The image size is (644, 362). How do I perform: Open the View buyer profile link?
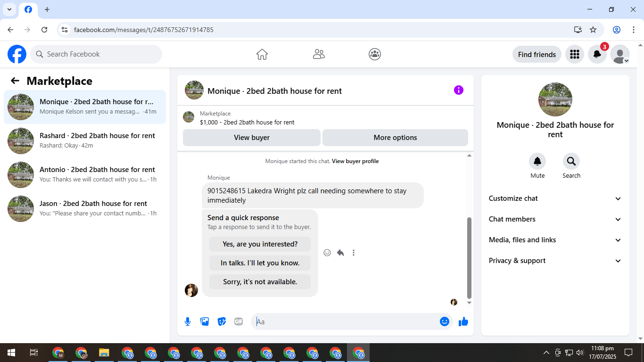(x=355, y=161)
